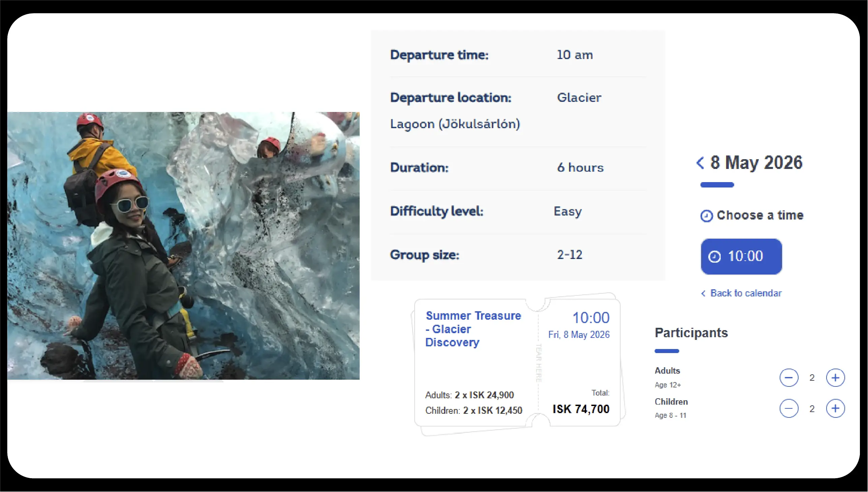
Task: Decrease the Children participant count
Action: 789,408
